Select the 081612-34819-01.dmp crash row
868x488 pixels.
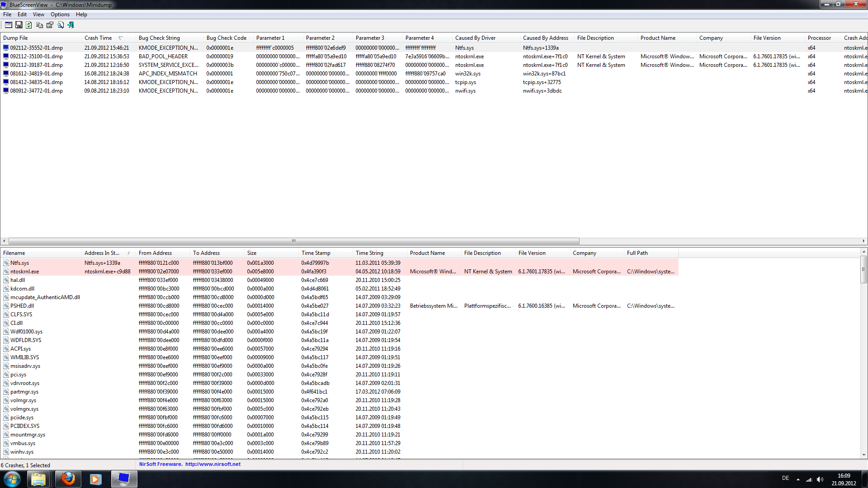click(x=36, y=74)
